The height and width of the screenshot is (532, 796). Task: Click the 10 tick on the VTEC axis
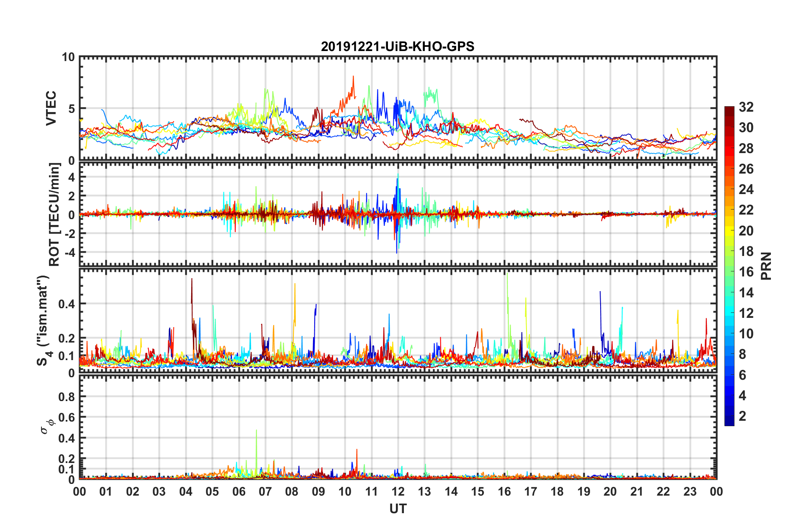(x=68, y=57)
